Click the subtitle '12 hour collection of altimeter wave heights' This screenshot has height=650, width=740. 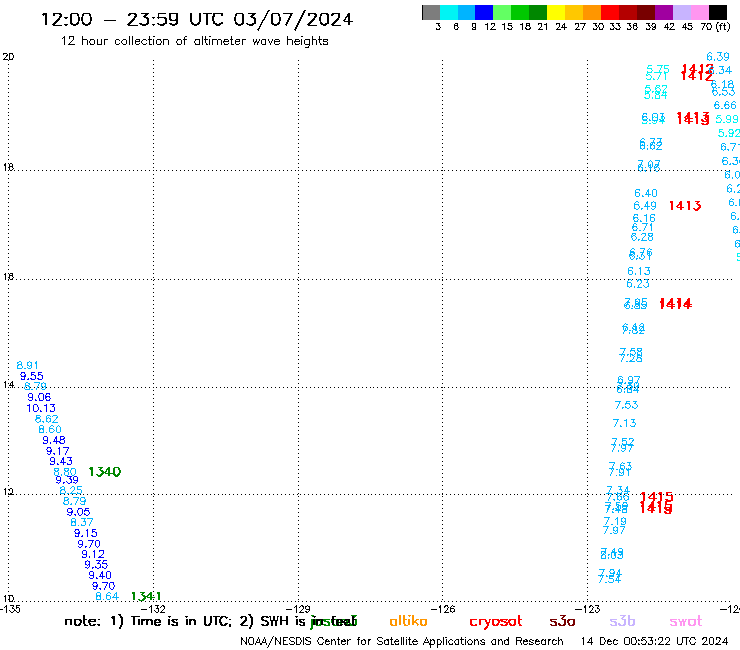(x=194, y=41)
